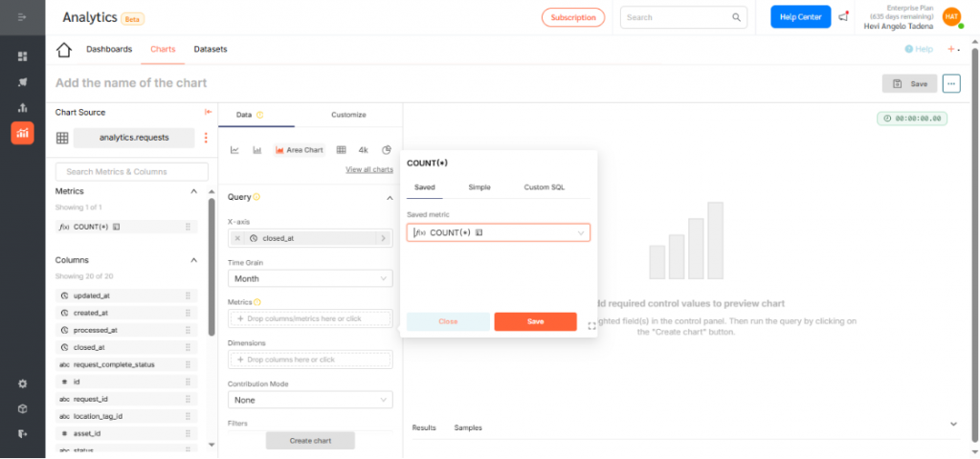The width and height of the screenshot is (980, 459).
Task: Click the orange Save button in the popup
Action: [x=535, y=321]
